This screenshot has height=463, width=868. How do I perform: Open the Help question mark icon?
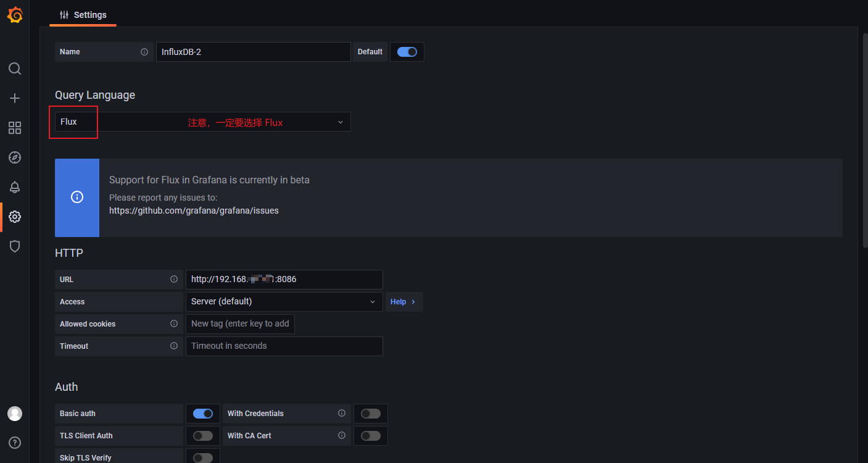click(15, 443)
